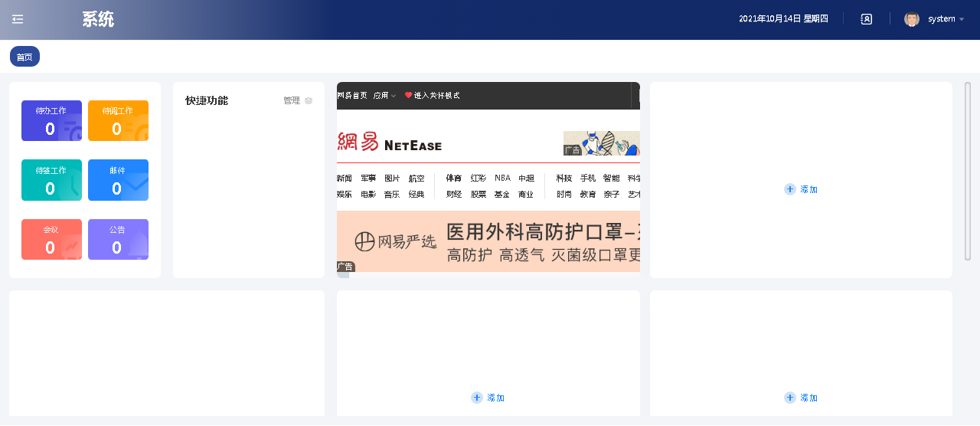Click the layers icon beside 管理

click(x=309, y=100)
